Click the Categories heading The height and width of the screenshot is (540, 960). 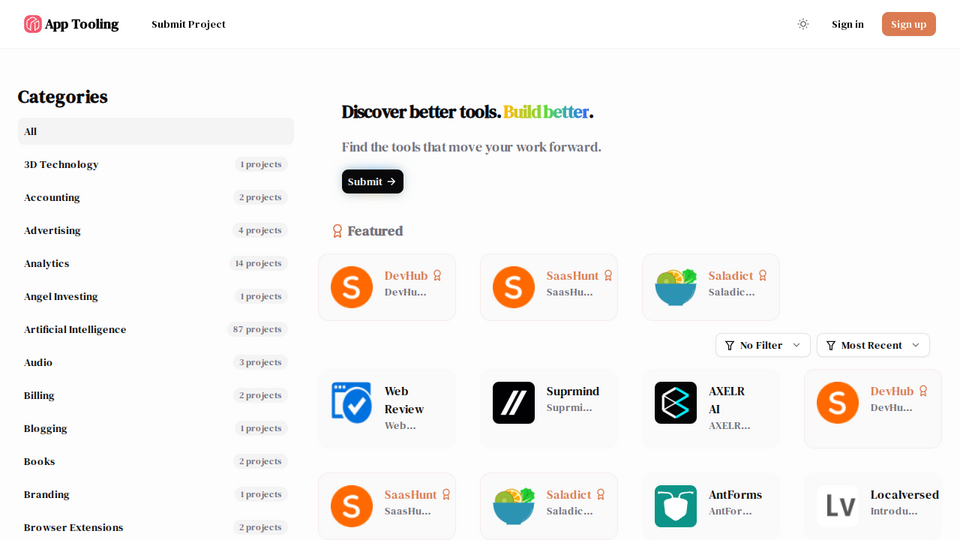[62, 97]
